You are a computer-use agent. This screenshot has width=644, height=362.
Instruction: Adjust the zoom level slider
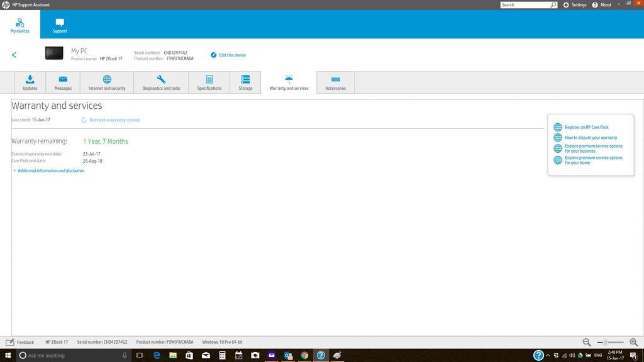tap(610, 343)
